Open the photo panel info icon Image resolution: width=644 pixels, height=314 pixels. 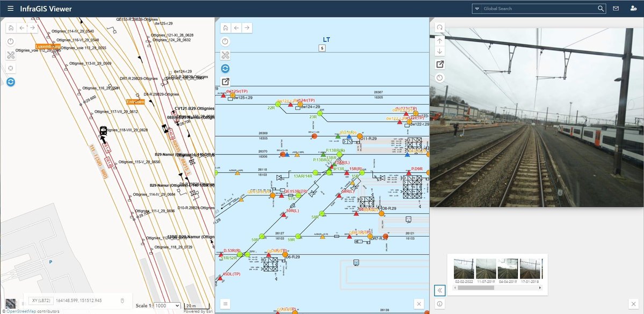point(439,304)
